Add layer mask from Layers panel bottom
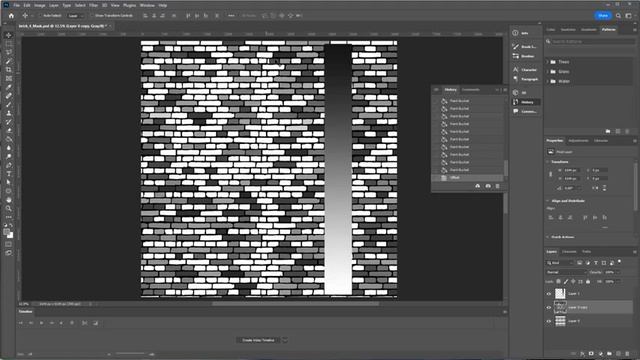The width and height of the screenshot is (640, 360). (591, 353)
